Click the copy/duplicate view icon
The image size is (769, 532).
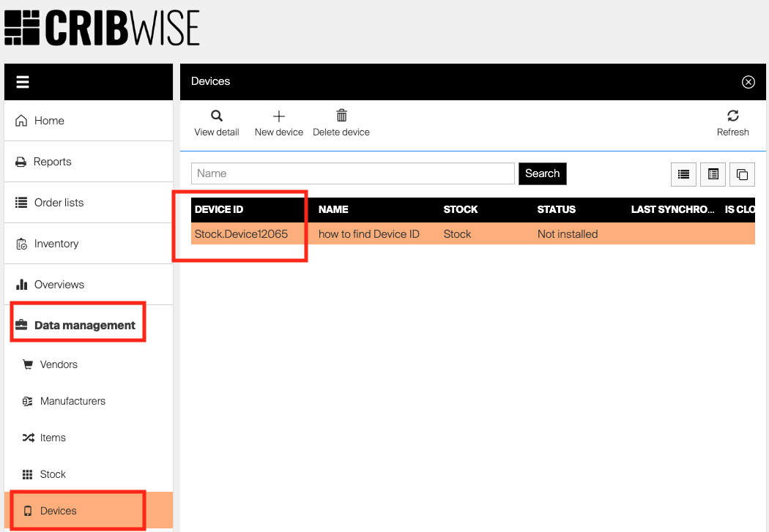(742, 174)
